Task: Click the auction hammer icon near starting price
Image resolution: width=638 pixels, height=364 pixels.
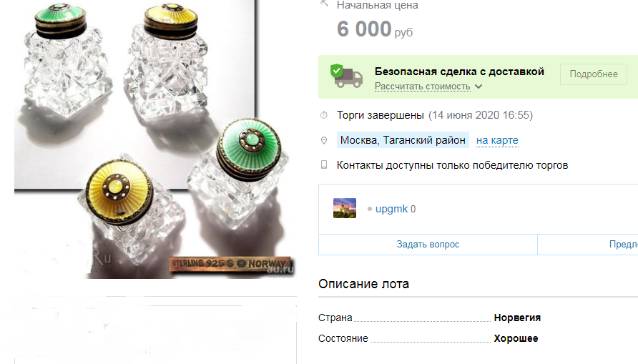Action: (x=324, y=3)
